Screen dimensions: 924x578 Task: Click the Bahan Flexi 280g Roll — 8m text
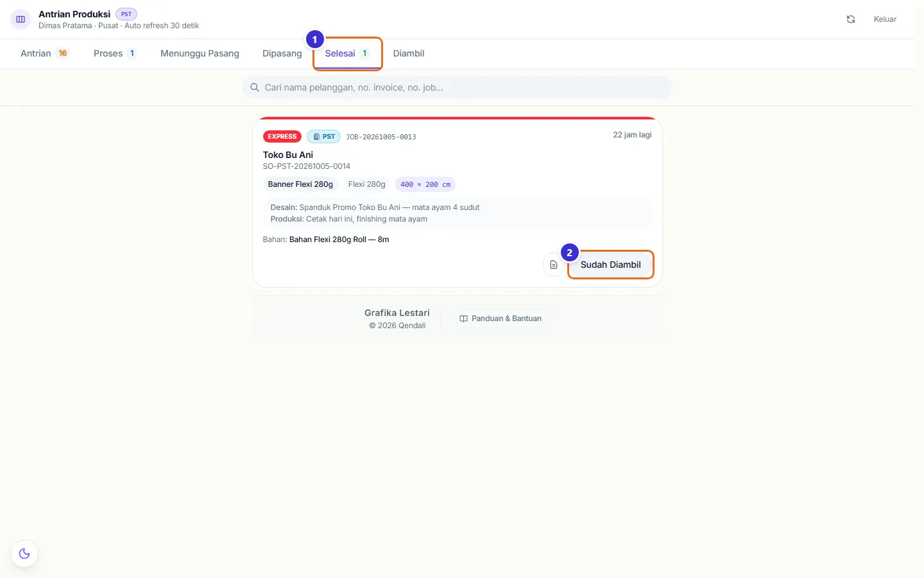click(339, 240)
